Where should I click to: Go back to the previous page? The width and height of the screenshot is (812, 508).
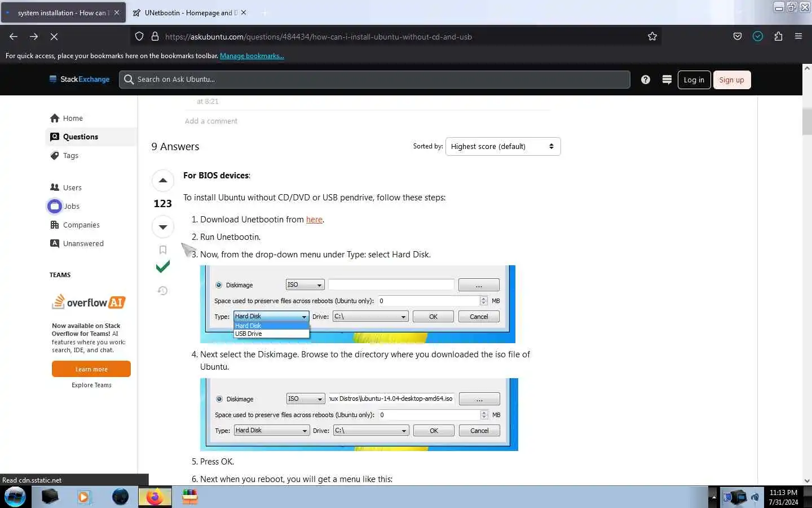[x=14, y=36]
